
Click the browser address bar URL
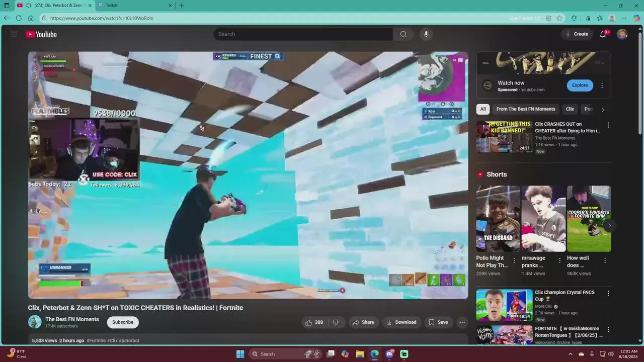102,18
